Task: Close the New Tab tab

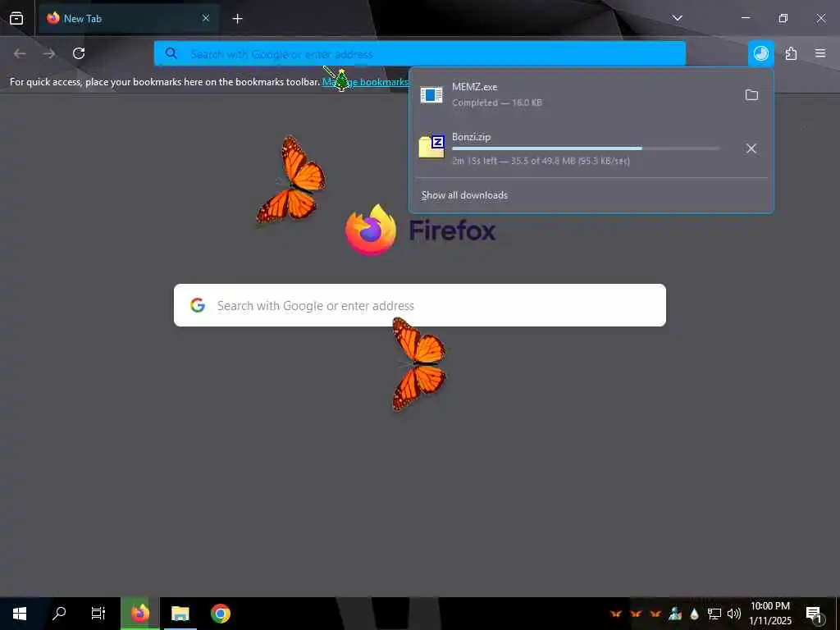Action: click(x=206, y=18)
